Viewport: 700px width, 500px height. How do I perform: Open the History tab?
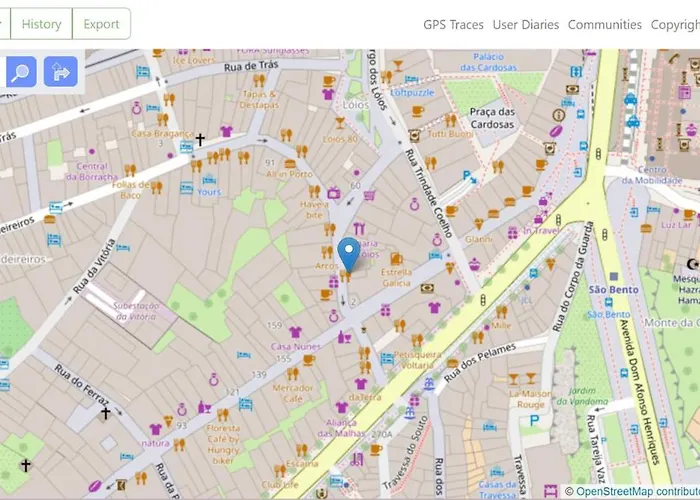[41, 24]
